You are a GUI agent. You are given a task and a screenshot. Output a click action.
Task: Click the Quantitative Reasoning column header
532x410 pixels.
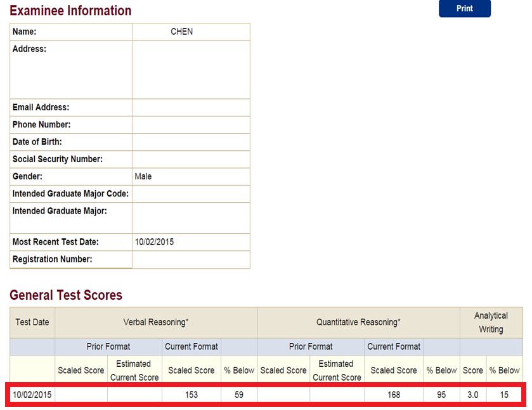[358, 322]
